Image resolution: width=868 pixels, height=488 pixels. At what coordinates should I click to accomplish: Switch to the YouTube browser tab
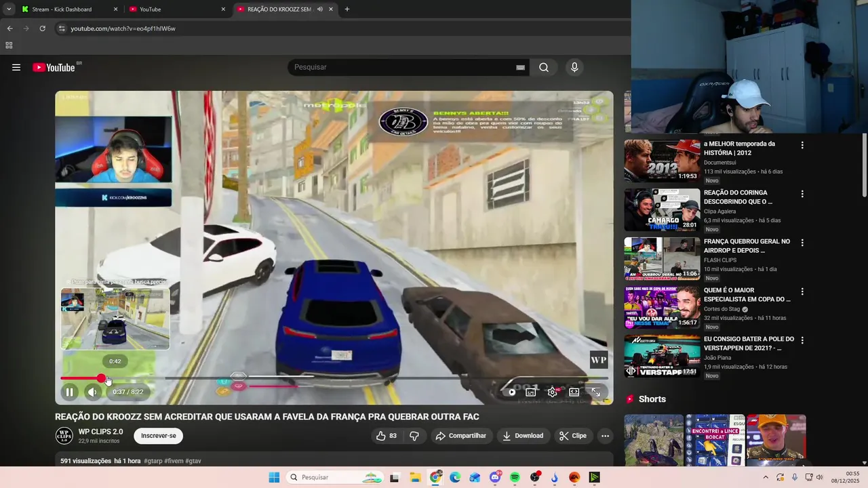(178, 9)
